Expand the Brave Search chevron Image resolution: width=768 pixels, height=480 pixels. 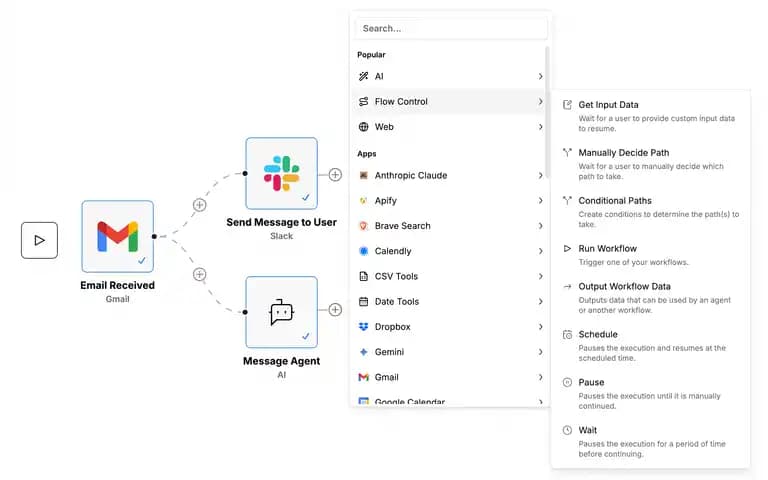coord(540,226)
